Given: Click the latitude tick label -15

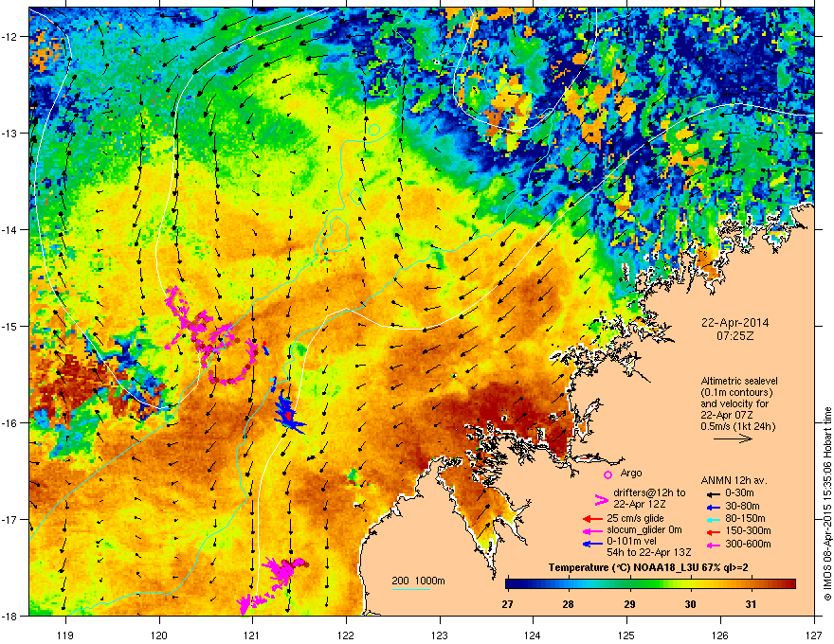Looking at the screenshot, I should click(10, 326).
